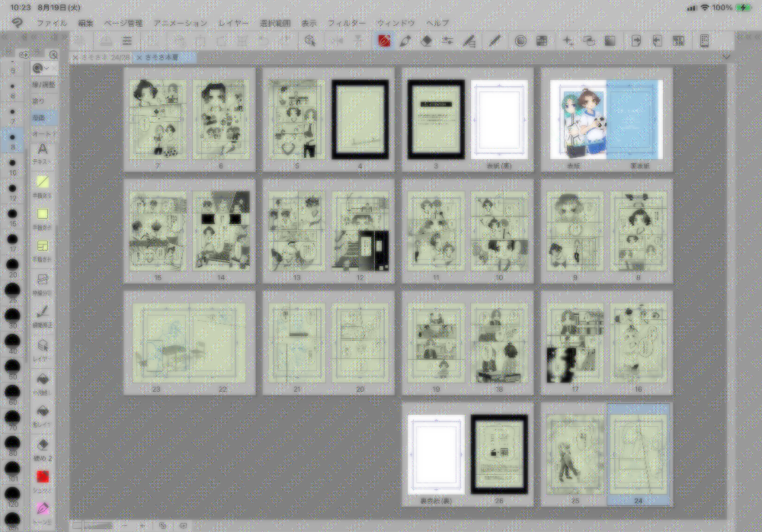762x532 pixels.
Task: Click the red icon in command bar
Action: tap(385, 40)
